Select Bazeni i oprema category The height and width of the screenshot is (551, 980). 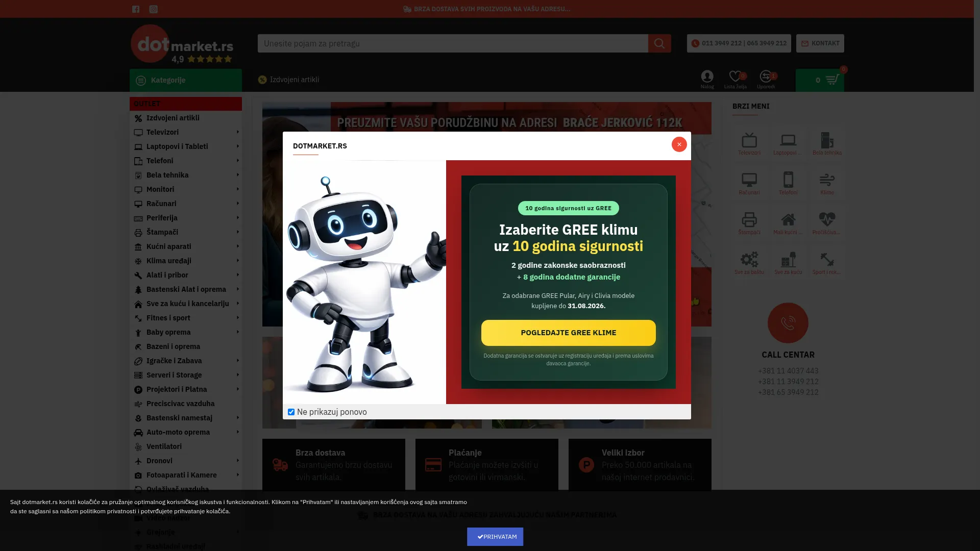tap(186, 346)
